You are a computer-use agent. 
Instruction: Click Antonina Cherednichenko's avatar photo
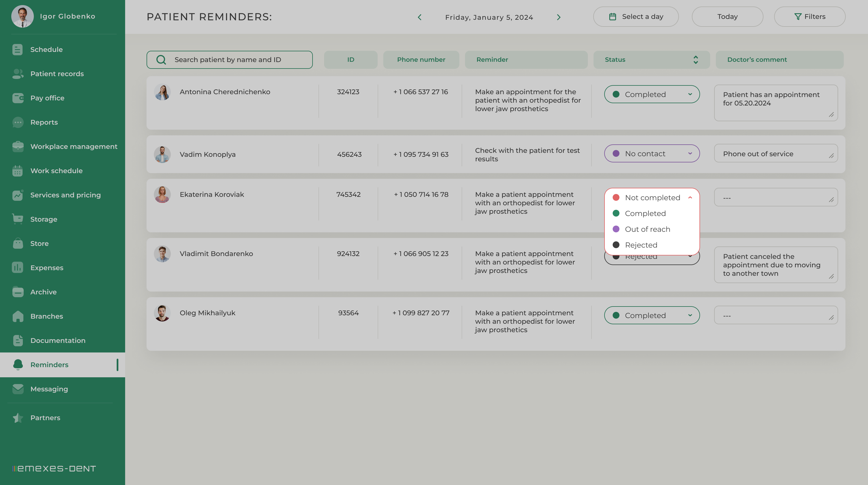coord(162,92)
